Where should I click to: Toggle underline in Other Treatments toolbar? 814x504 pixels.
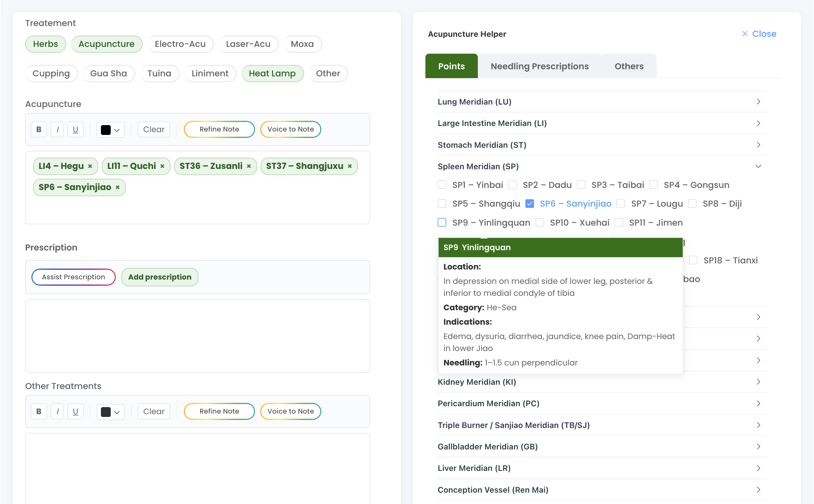coord(75,411)
